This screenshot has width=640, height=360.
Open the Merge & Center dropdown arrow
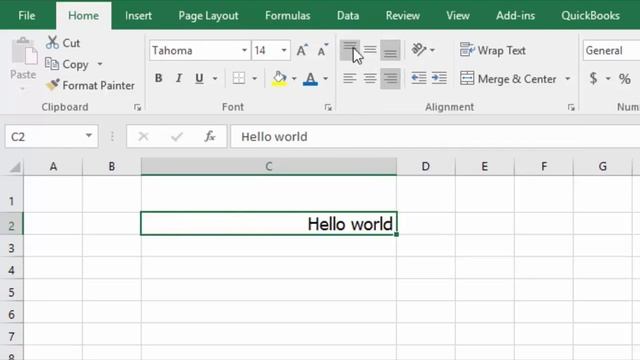pyautogui.click(x=567, y=78)
